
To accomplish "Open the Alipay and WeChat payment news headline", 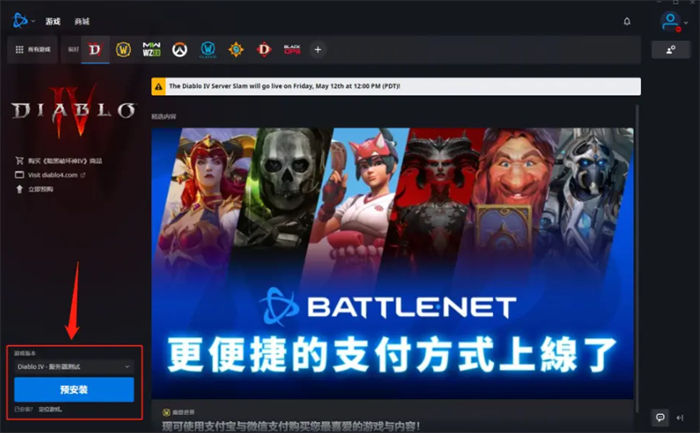I will [x=291, y=426].
